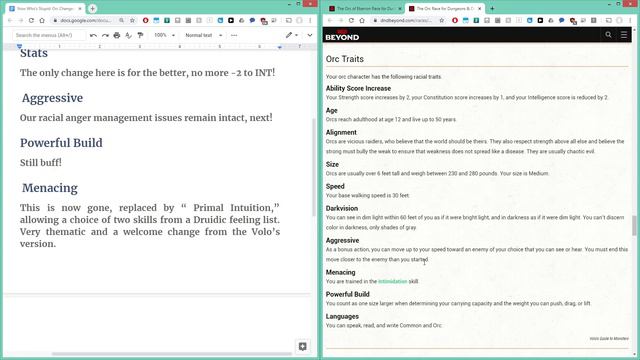The width and height of the screenshot is (640, 360).
Task: Click the right indent ruler marker
Action: click(280, 47)
